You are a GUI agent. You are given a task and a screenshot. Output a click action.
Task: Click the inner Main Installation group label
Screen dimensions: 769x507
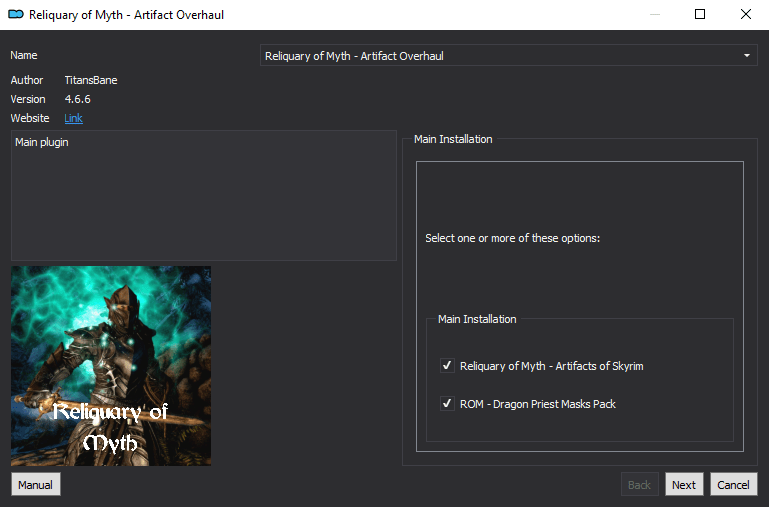(477, 319)
